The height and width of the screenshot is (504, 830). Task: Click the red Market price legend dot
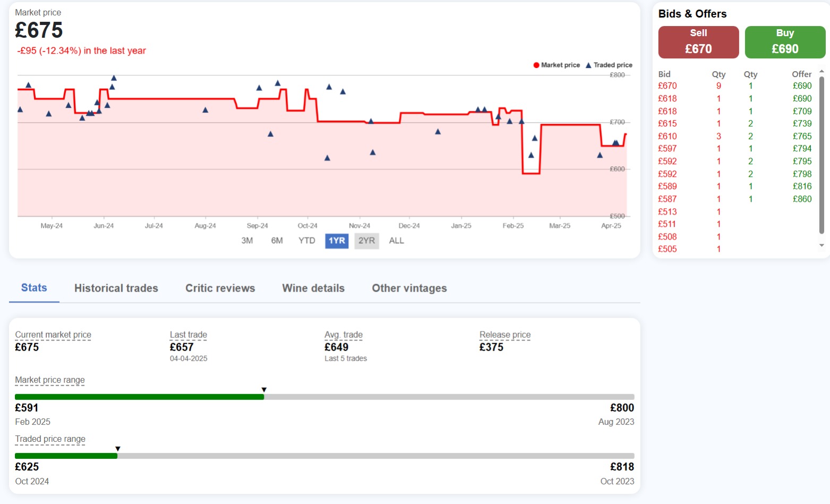point(536,65)
